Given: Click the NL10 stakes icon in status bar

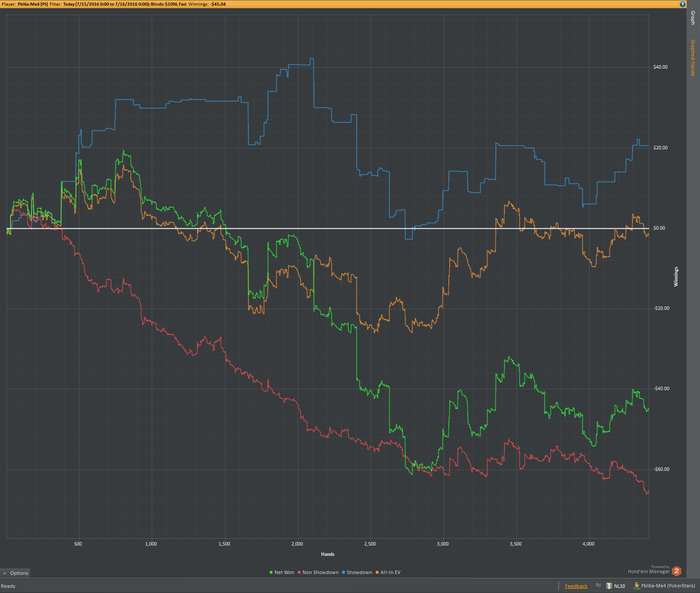Looking at the screenshot, I should (608, 586).
